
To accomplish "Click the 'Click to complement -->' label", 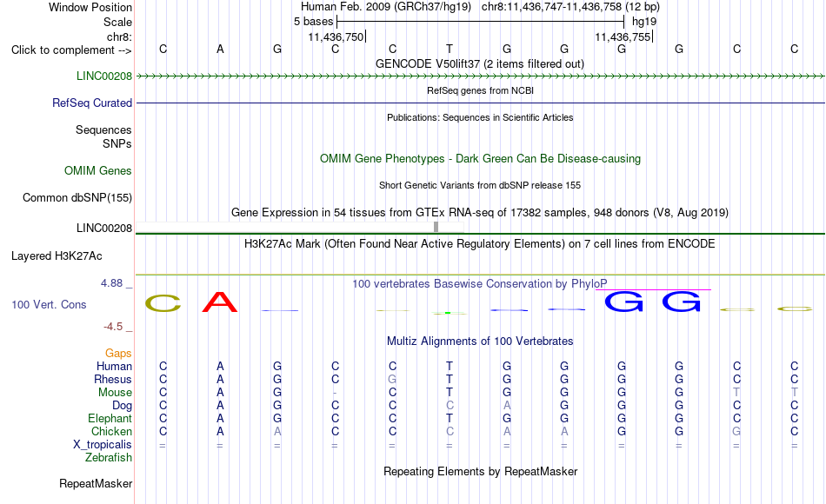I will 71,50.
